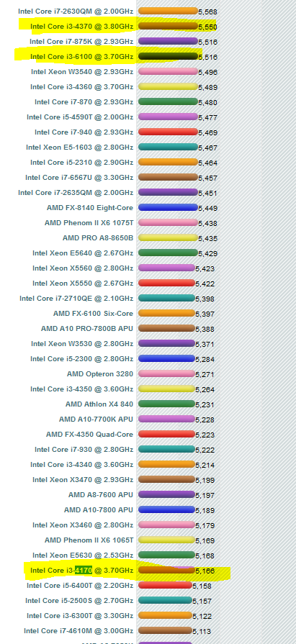This screenshot has height=644, width=296.
Task: Select Intel Xeon X3460 @ 2.80GHz
Action: click(83, 525)
